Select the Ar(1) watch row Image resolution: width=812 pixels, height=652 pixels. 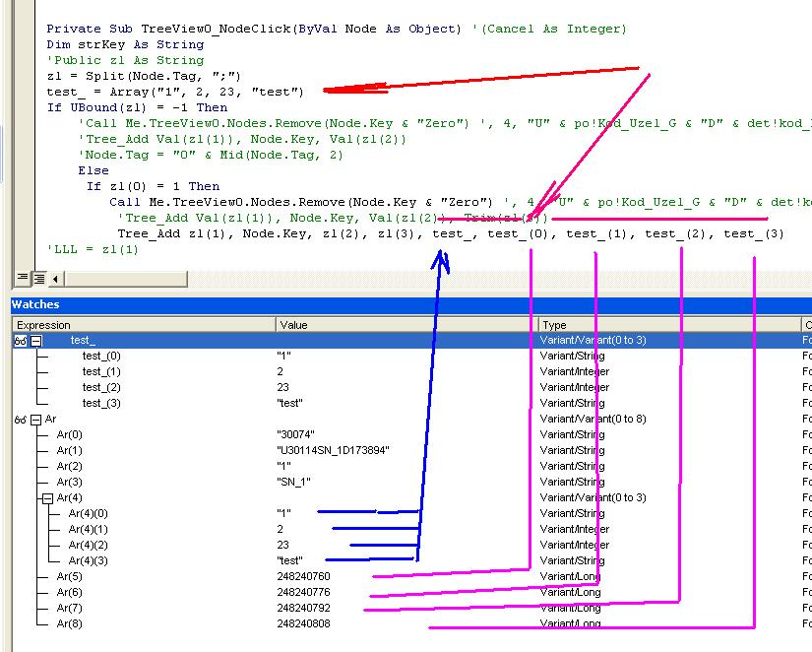[411, 450]
